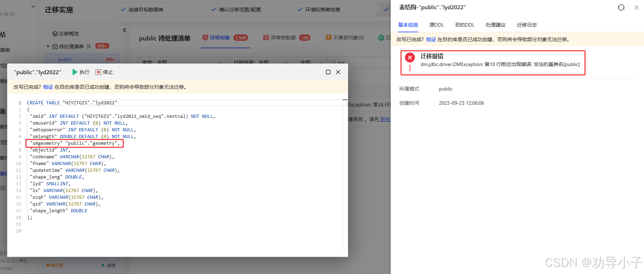
Task: Switch to the 源DDL tab
Action: pos(436,25)
